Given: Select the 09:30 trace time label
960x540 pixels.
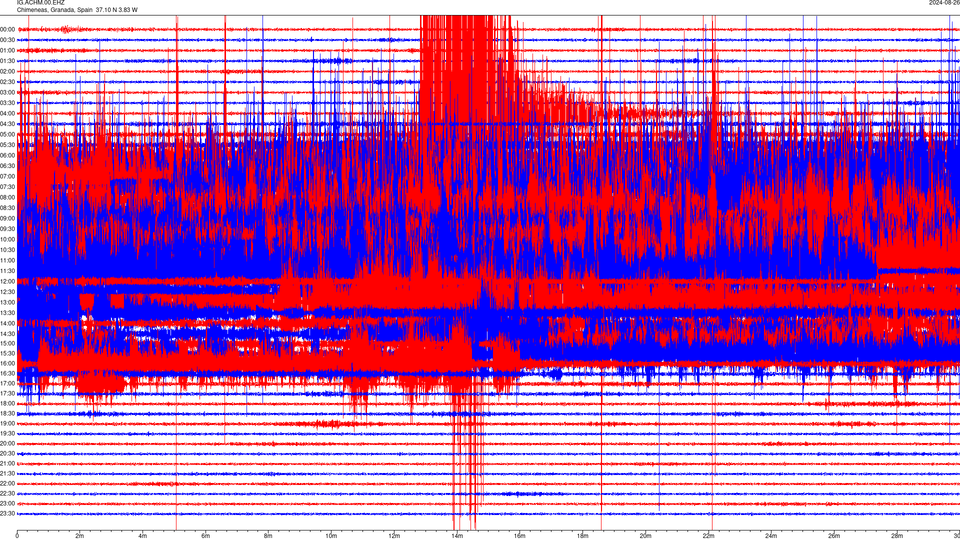Looking at the screenshot, I should pyautogui.click(x=7, y=228).
